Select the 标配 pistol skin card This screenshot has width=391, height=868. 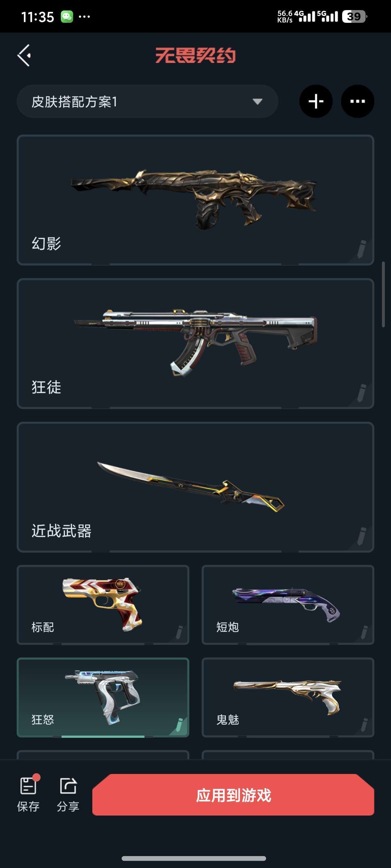click(103, 605)
